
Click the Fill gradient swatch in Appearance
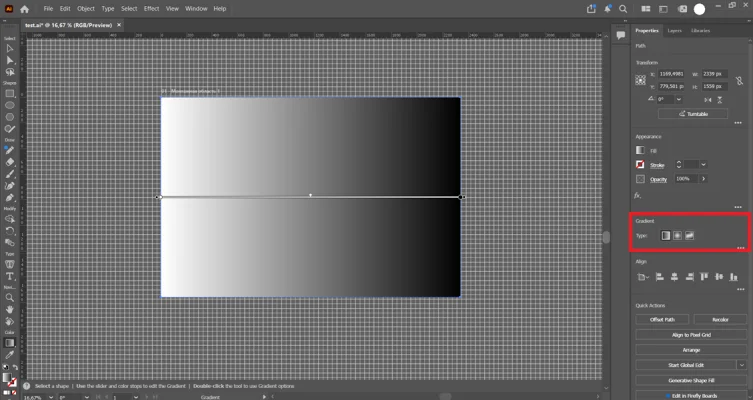pos(640,150)
